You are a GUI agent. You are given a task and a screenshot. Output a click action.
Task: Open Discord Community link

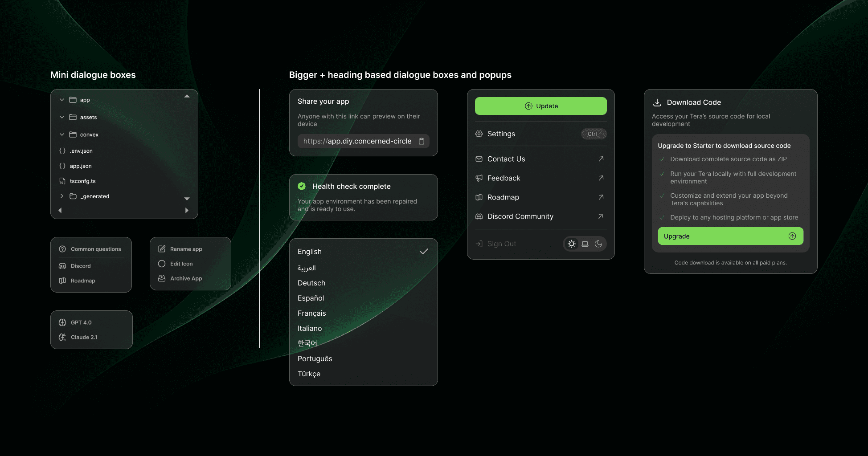[541, 216]
